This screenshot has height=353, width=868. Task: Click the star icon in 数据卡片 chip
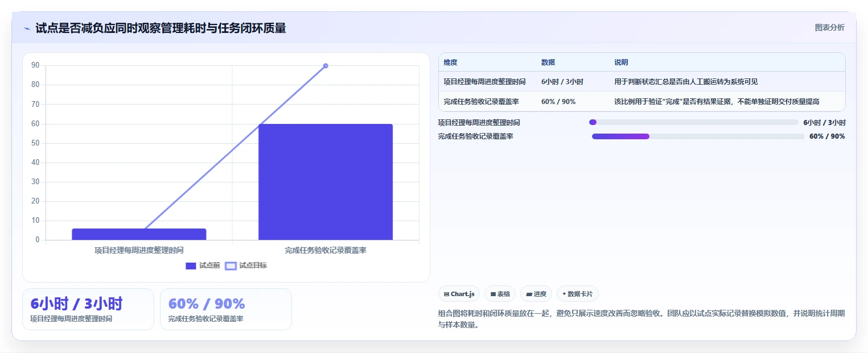tap(564, 294)
